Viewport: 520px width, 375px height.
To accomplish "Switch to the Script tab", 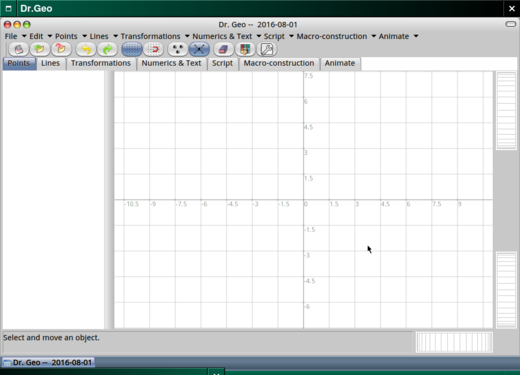I will [222, 63].
